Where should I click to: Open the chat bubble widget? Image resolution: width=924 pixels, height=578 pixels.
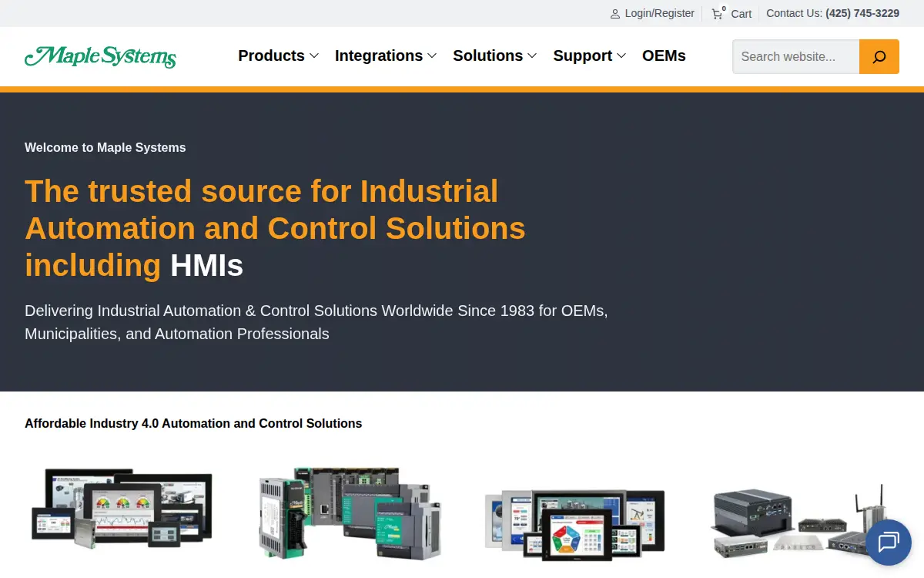coord(889,543)
